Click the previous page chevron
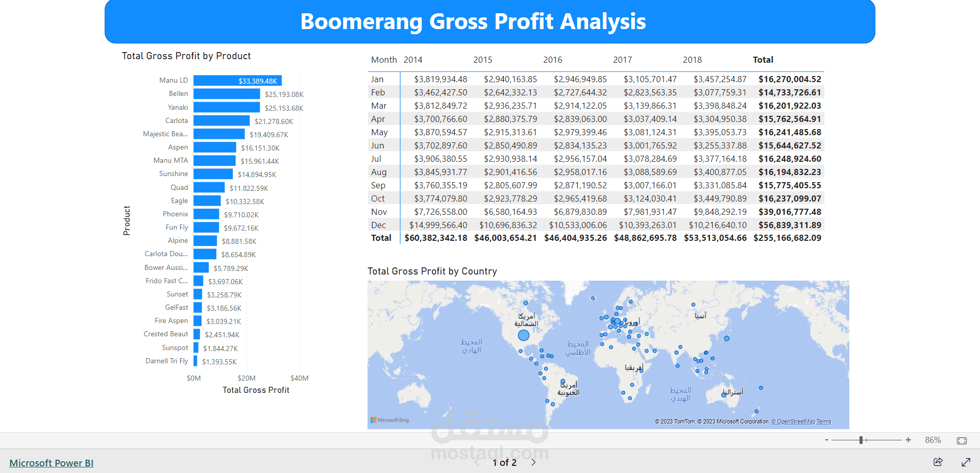Screen dimensions: 980x473 [x=476, y=462]
